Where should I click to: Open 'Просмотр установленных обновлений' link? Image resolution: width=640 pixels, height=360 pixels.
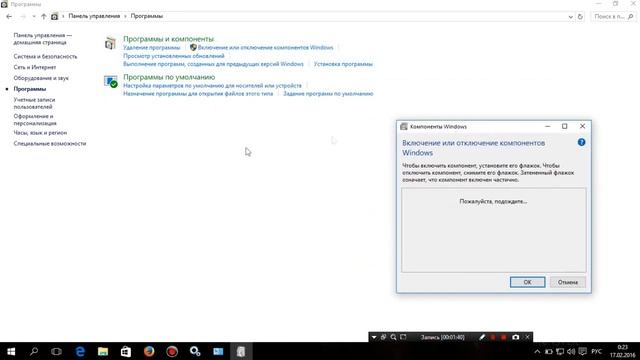point(173,56)
